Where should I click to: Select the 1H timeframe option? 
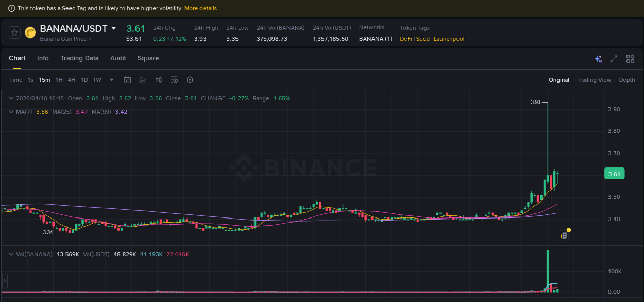[x=59, y=80]
